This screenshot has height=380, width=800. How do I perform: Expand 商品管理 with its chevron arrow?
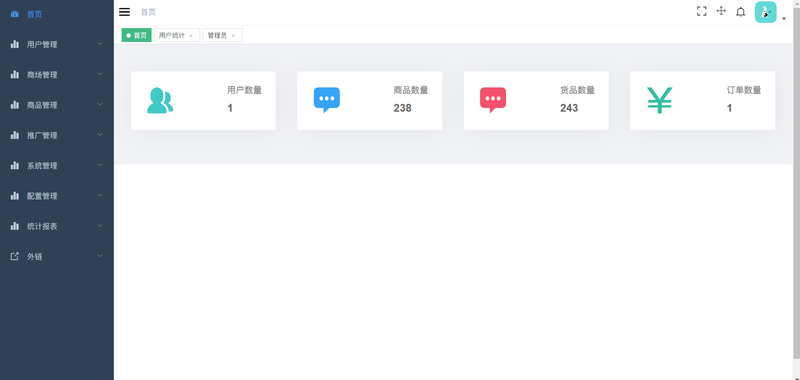coord(100,105)
